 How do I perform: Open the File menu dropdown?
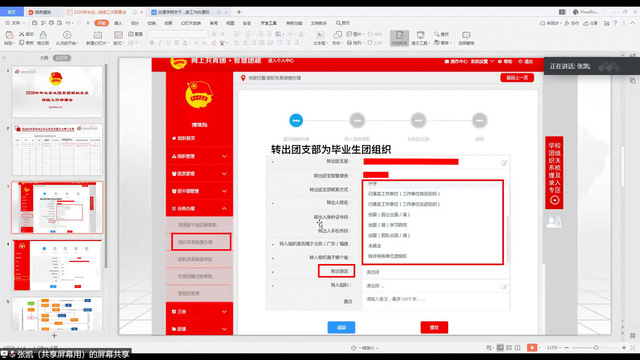coord(14,23)
